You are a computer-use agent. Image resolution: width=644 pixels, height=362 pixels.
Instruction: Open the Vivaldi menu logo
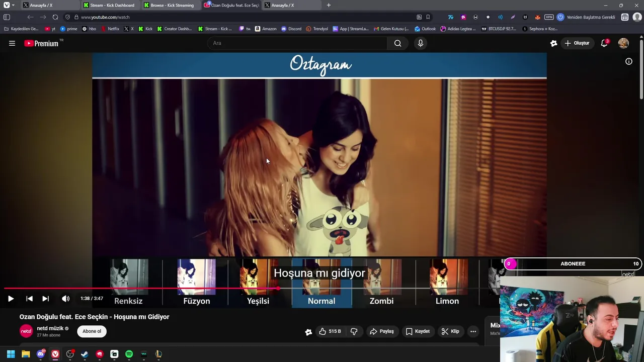[6, 5]
